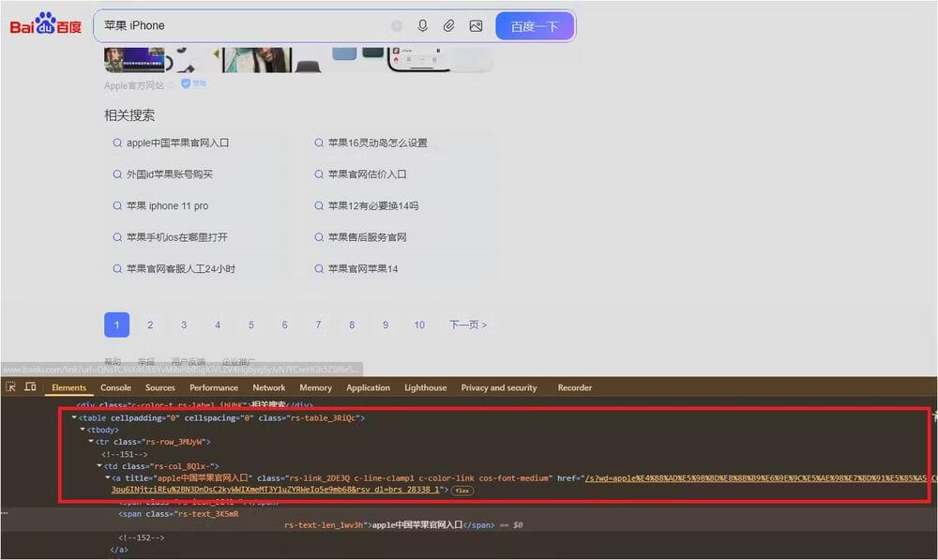The width and height of the screenshot is (938, 560).
Task: Click the 百度一下 search button
Action: coord(536,25)
